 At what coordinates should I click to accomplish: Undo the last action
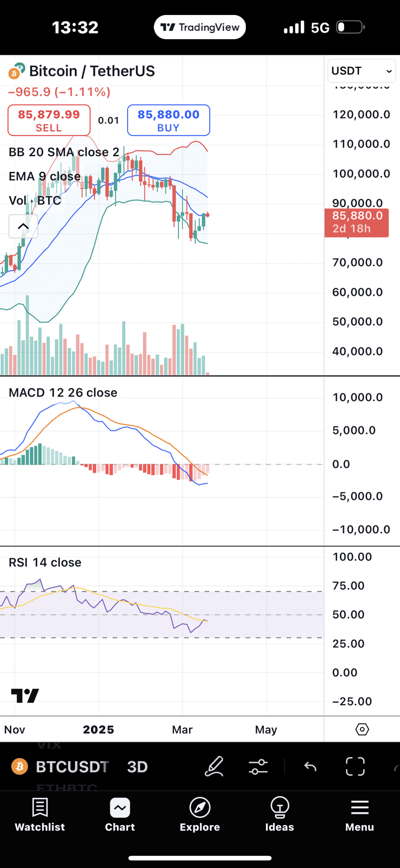tap(310, 766)
